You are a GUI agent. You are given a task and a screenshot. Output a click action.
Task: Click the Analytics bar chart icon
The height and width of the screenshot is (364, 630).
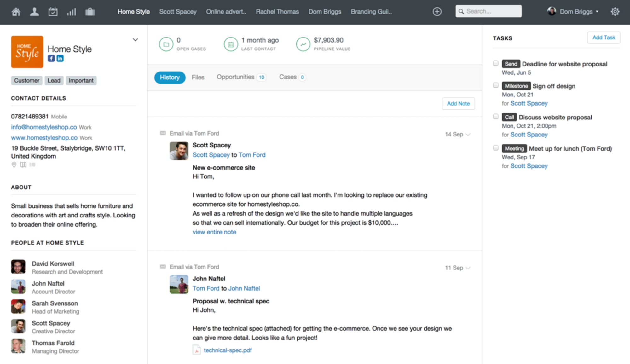tap(71, 10)
